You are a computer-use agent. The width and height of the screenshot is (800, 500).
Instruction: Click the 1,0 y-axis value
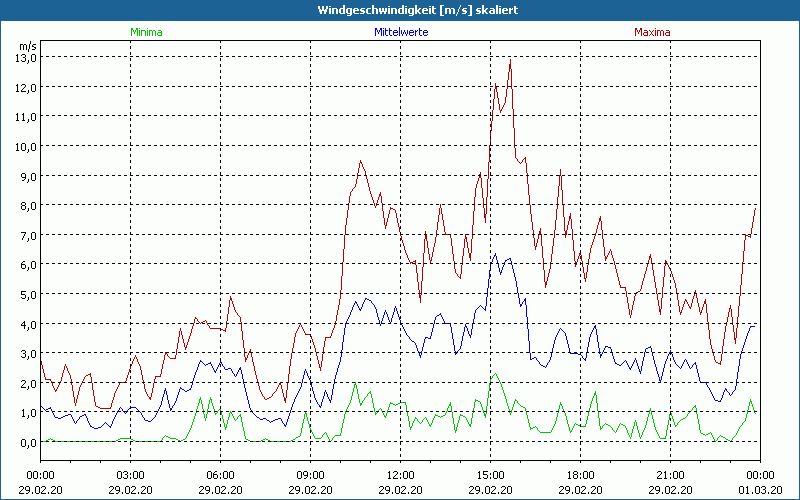click(28, 412)
